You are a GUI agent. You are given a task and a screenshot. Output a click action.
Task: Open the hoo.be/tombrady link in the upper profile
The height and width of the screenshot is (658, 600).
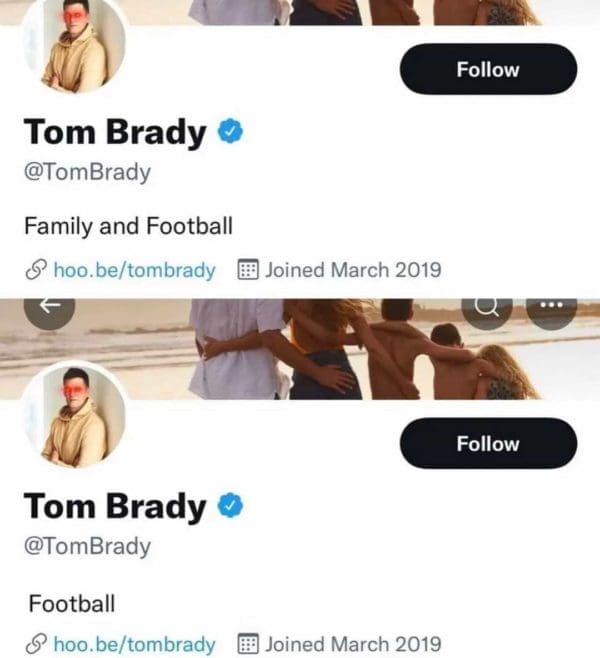click(x=134, y=270)
